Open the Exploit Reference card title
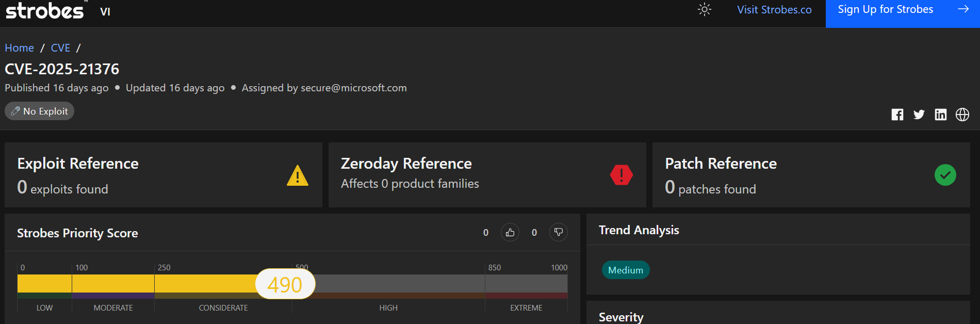 click(x=78, y=164)
